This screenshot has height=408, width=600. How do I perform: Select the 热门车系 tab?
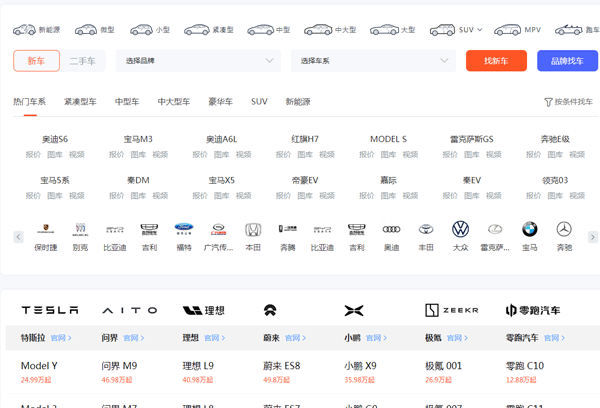pos(29,102)
